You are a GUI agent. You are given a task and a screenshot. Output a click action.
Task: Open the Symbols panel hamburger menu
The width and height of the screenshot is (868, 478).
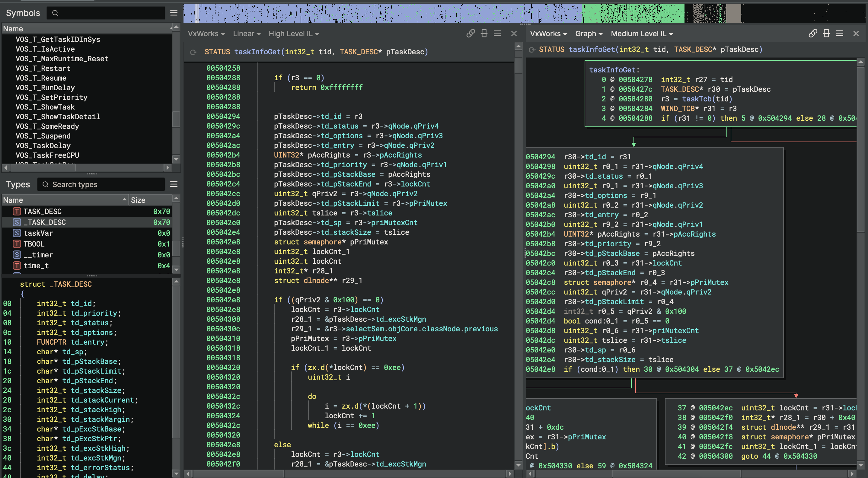174,13
